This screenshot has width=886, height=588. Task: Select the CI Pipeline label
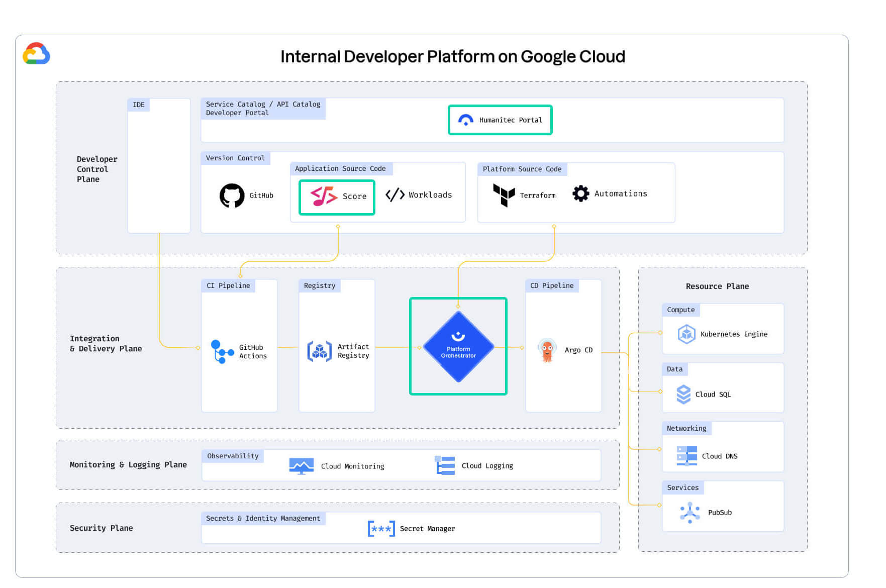pyautogui.click(x=228, y=285)
